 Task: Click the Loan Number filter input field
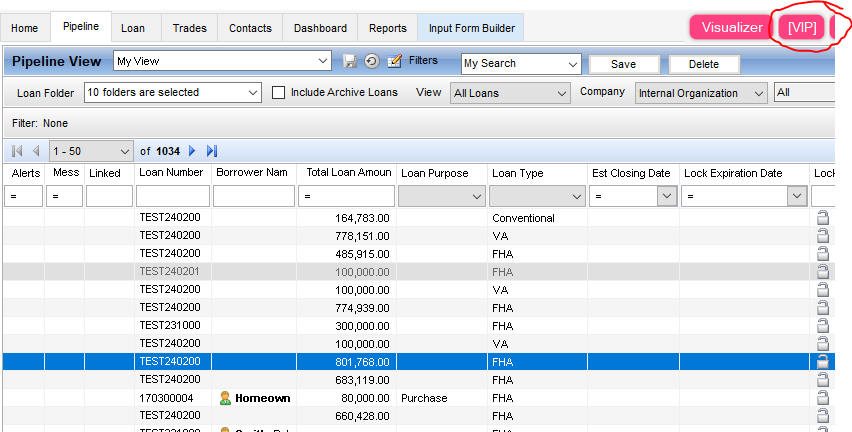tap(173, 197)
